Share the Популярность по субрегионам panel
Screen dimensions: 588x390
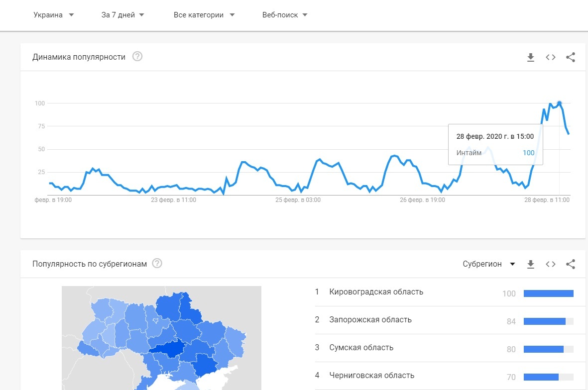click(x=570, y=264)
